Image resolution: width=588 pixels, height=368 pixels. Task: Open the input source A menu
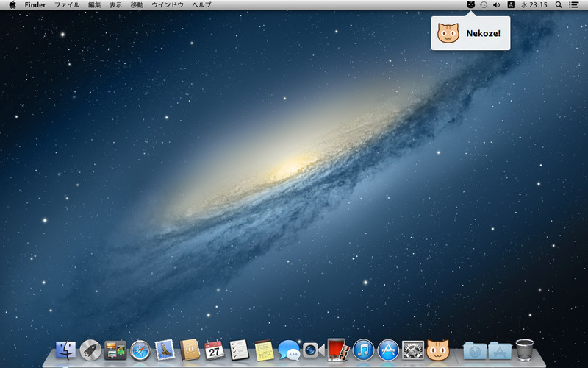(x=510, y=5)
